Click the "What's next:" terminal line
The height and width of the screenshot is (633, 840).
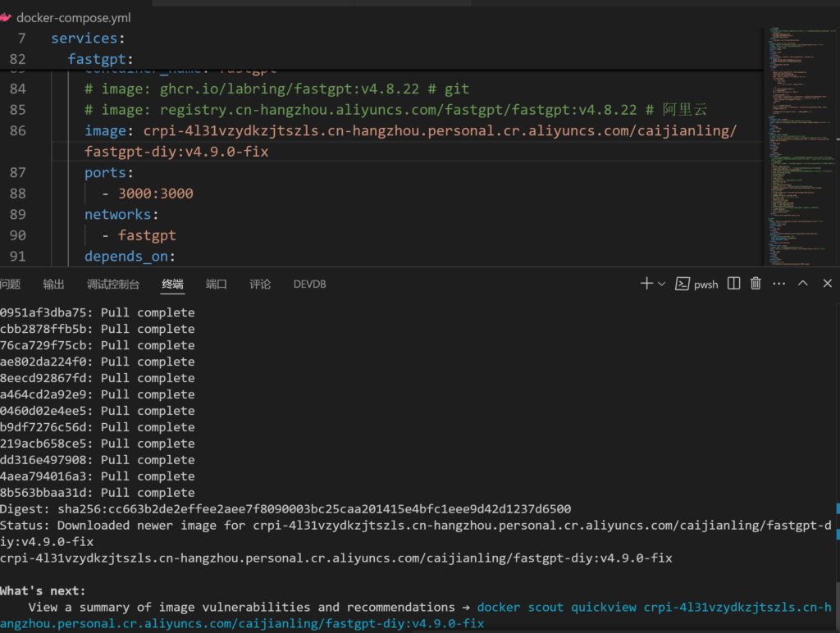click(43, 590)
